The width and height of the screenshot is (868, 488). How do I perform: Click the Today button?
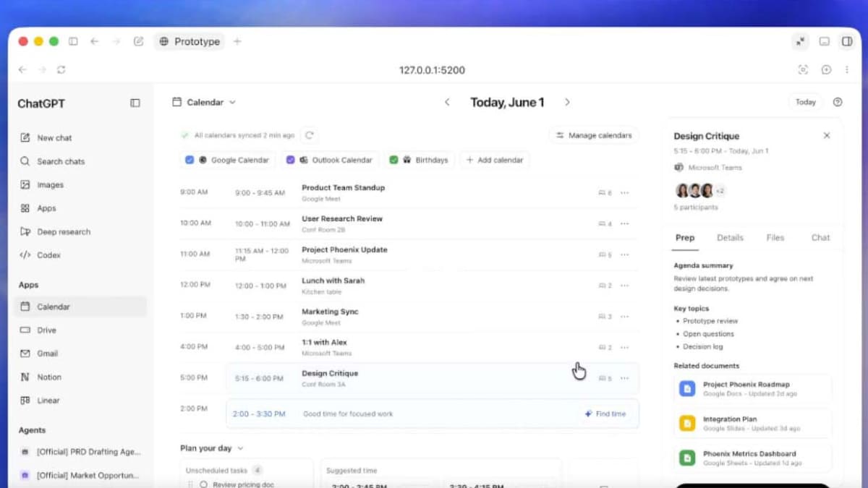[805, 103]
